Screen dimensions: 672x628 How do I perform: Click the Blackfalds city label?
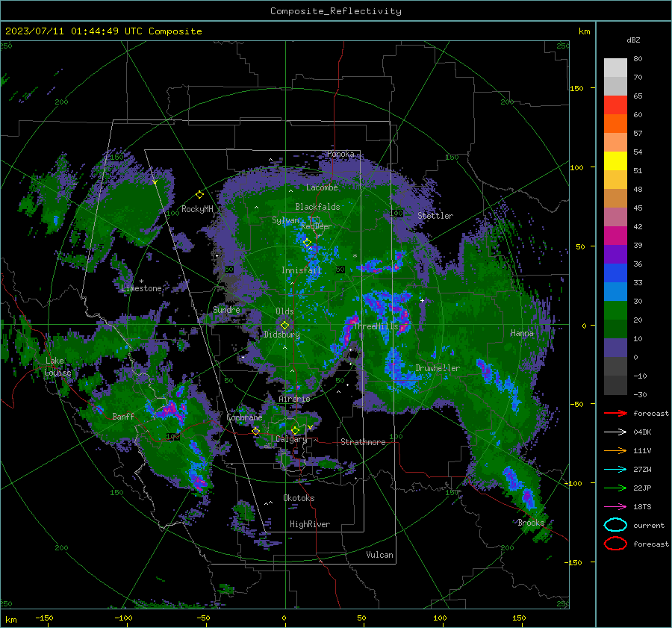(317, 207)
